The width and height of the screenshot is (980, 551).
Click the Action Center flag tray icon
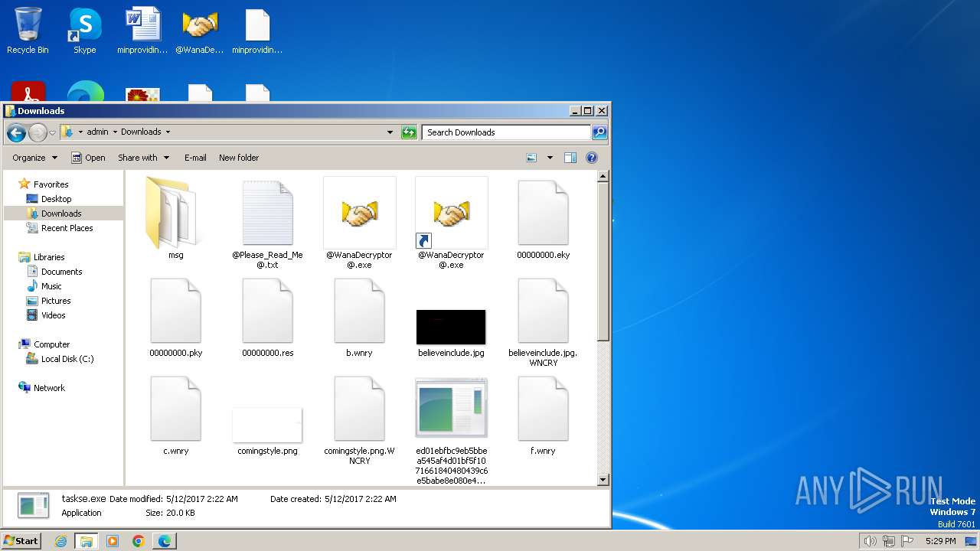(x=906, y=541)
